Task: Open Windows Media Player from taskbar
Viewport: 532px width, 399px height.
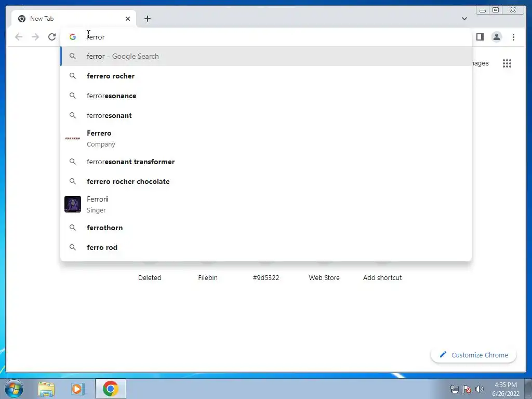Action: pyautogui.click(x=77, y=389)
